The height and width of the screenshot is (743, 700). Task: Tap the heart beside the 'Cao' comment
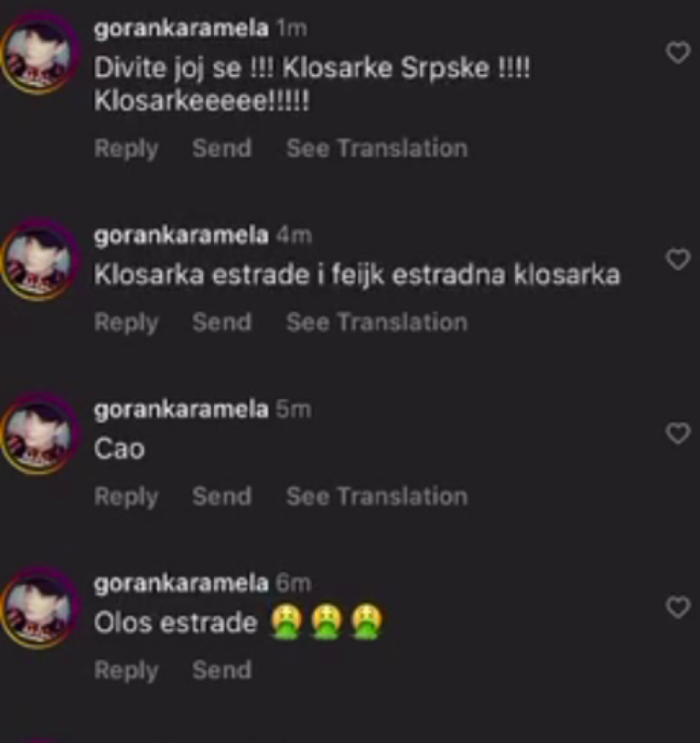pyautogui.click(x=678, y=433)
